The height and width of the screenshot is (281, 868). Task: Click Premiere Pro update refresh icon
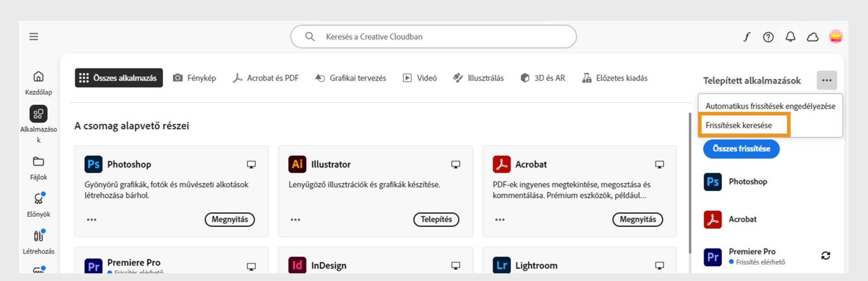(826, 256)
